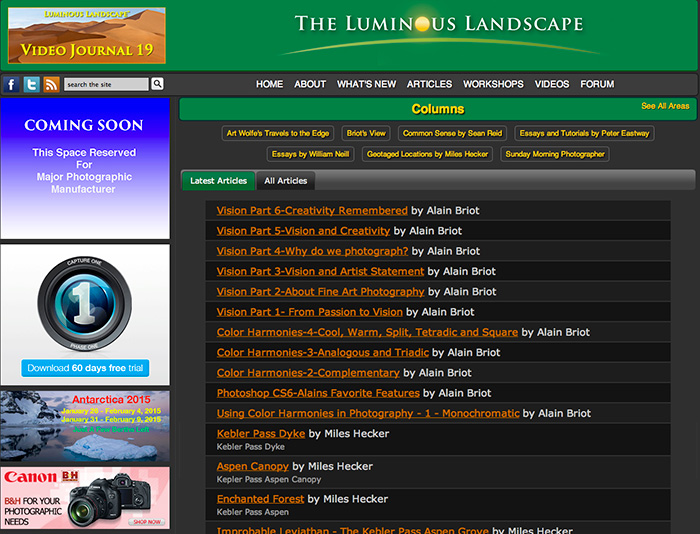Click the Facebook icon
700x534 pixels.
[x=12, y=85]
